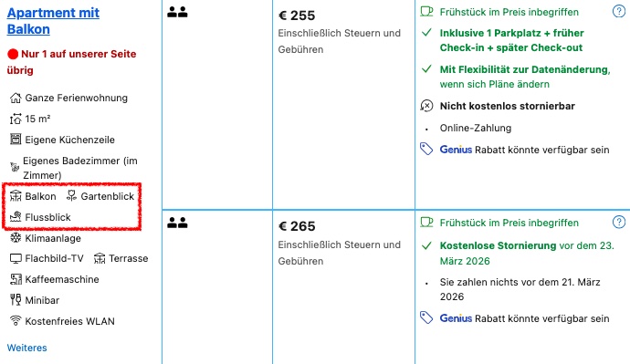This screenshot has height=364, width=630.
Task: Click the Balkon amenity icon
Action: pos(16,196)
